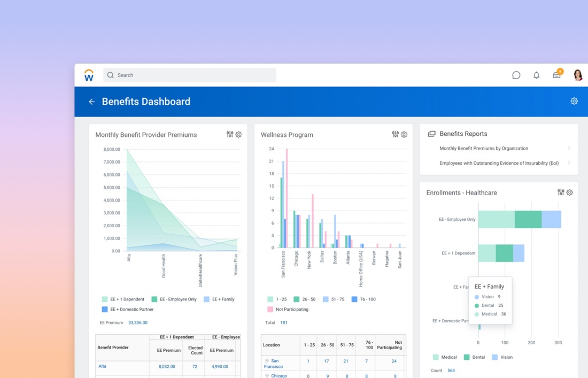Click the Workday logo home icon
The height and width of the screenshot is (378, 588).
pos(89,75)
